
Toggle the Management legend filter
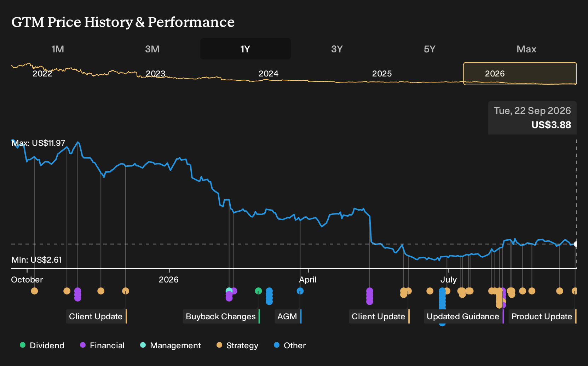click(170, 345)
